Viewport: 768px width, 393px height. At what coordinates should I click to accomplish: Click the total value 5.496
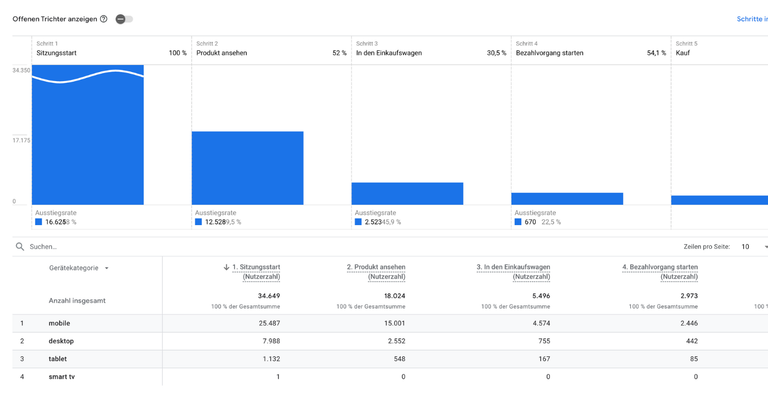[540, 296]
